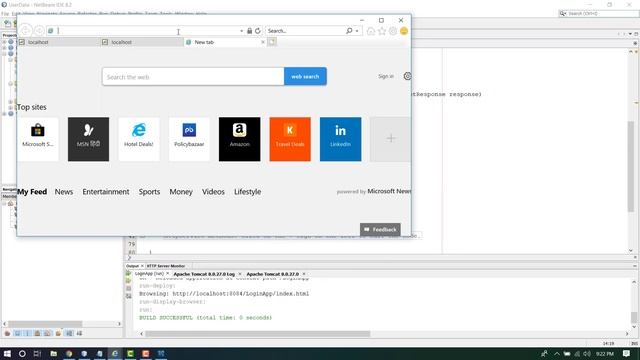640x360 pixels.
Task: Select Videos feed category
Action: coord(213,192)
